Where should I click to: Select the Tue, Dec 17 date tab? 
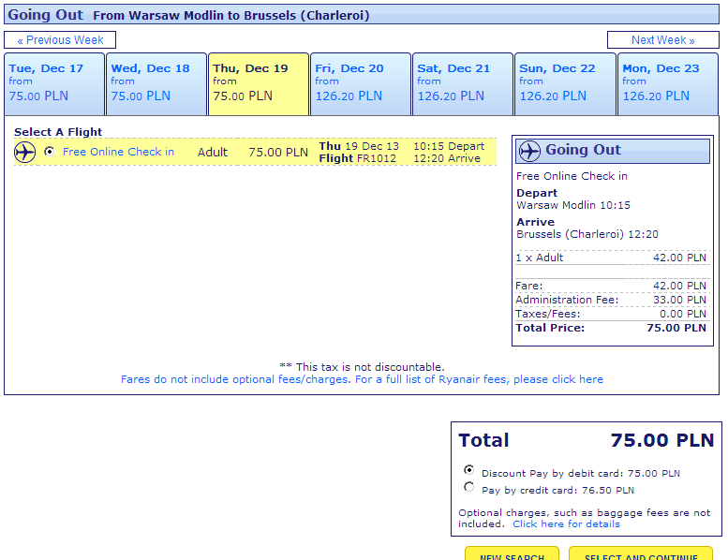point(54,83)
